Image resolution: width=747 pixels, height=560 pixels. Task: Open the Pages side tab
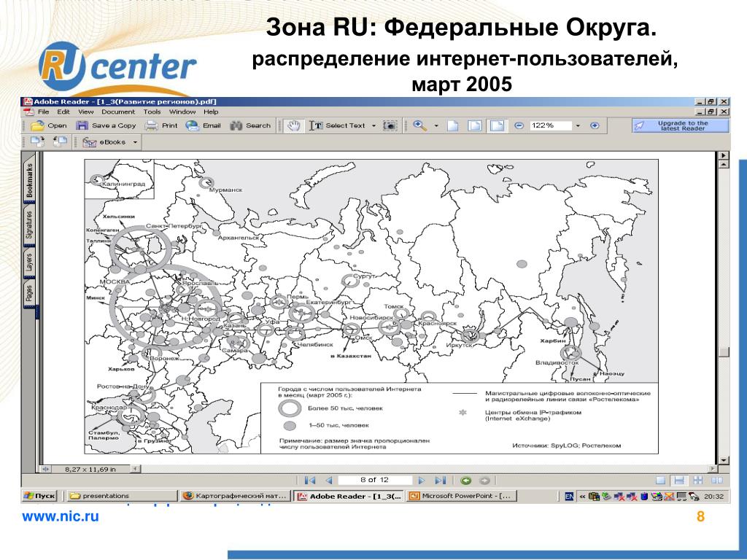point(29,293)
